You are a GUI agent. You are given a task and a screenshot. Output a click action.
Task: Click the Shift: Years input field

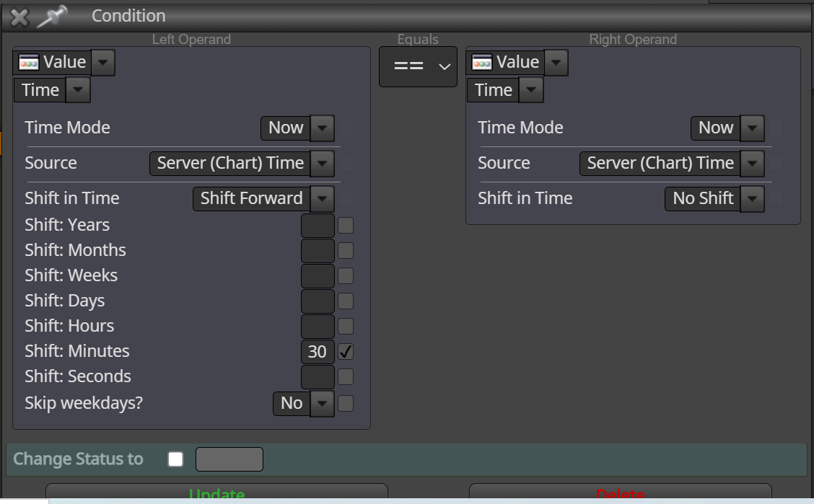point(318,225)
